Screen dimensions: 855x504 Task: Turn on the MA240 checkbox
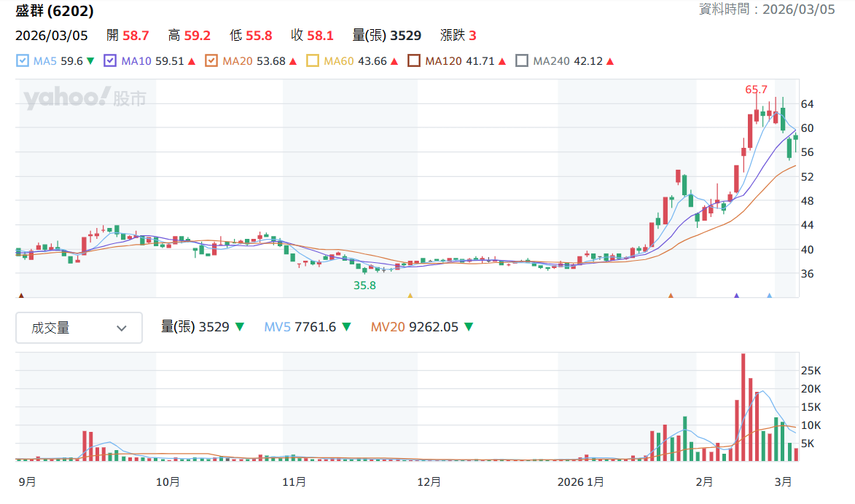522,60
